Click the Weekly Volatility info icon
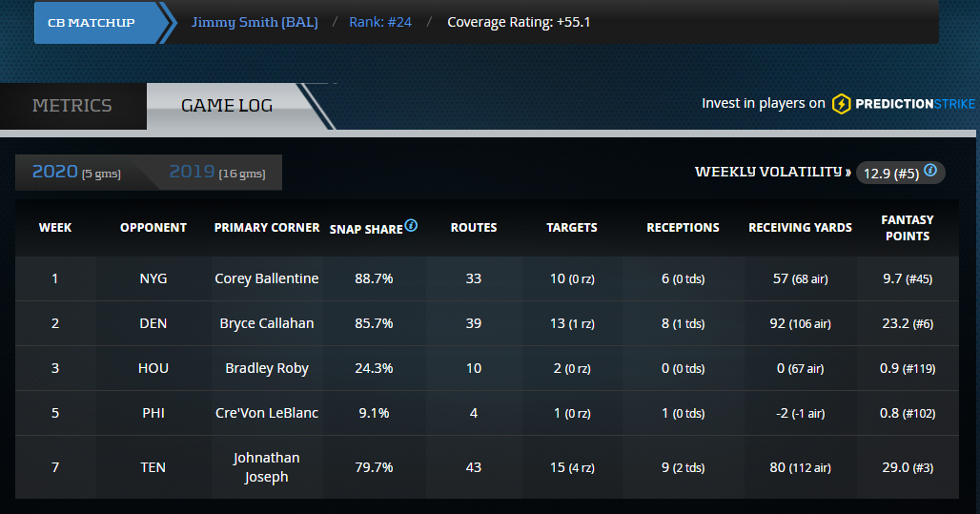 [x=930, y=171]
